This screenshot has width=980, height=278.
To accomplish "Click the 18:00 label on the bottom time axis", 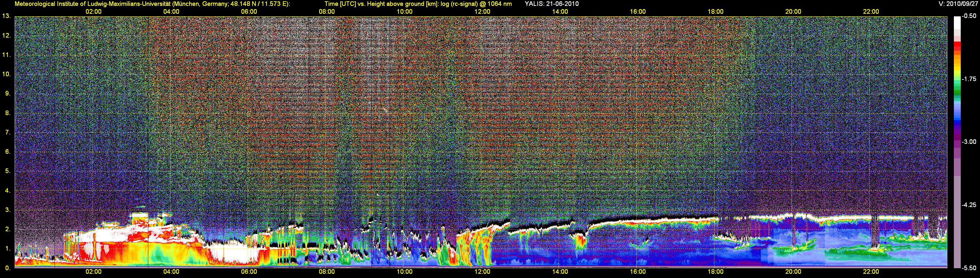I will pyautogui.click(x=716, y=272).
